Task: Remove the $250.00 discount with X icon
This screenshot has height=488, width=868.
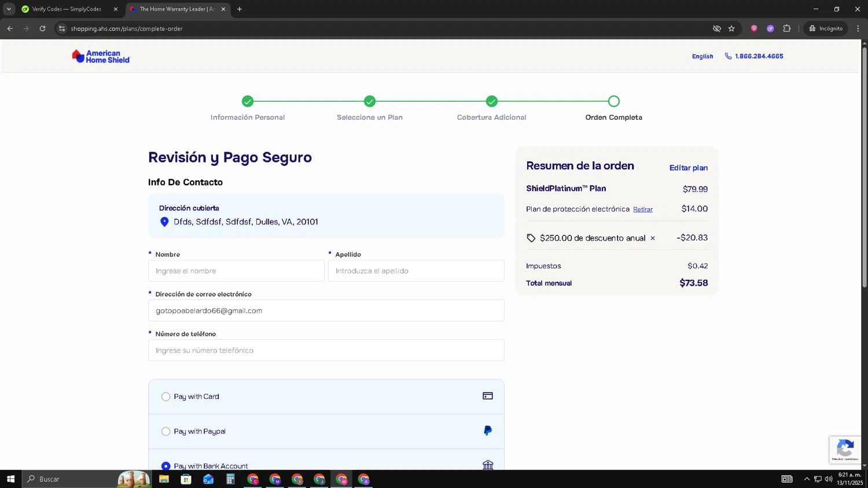Action: (x=653, y=238)
